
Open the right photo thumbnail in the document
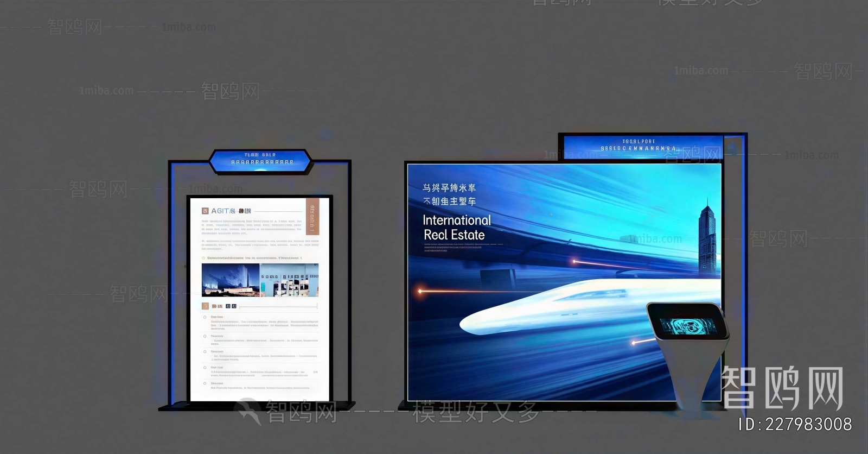click(x=289, y=280)
